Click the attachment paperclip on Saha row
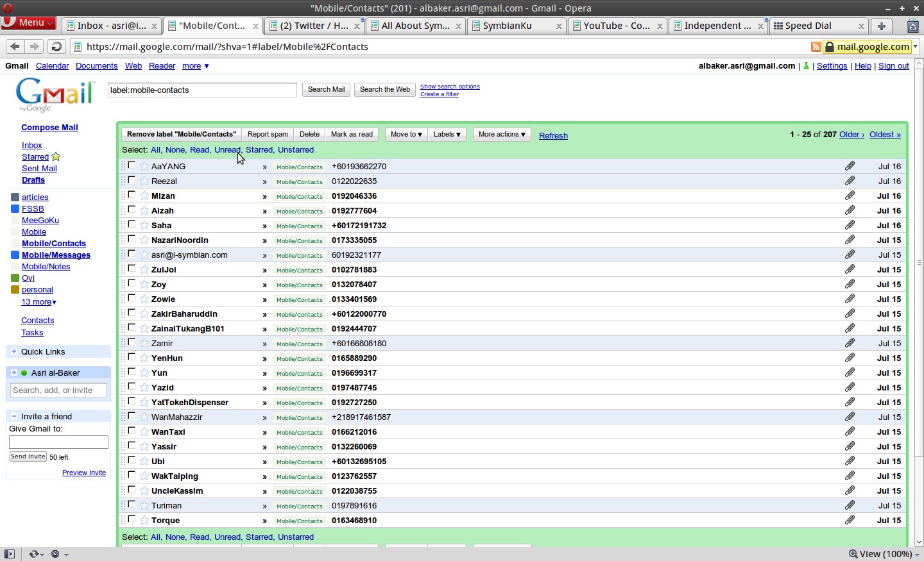 click(850, 225)
